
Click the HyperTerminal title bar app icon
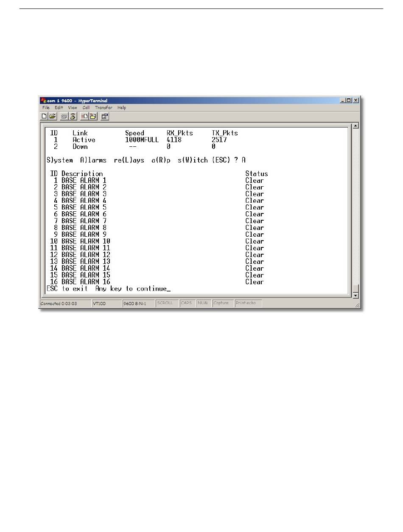(x=43, y=101)
